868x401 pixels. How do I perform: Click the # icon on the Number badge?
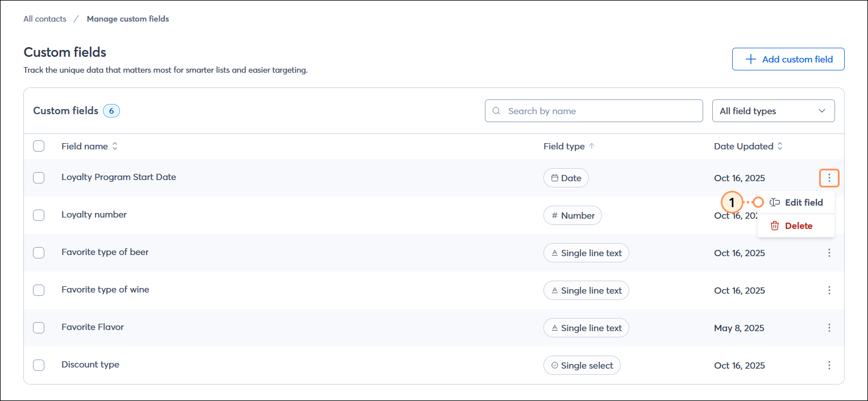point(555,215)
